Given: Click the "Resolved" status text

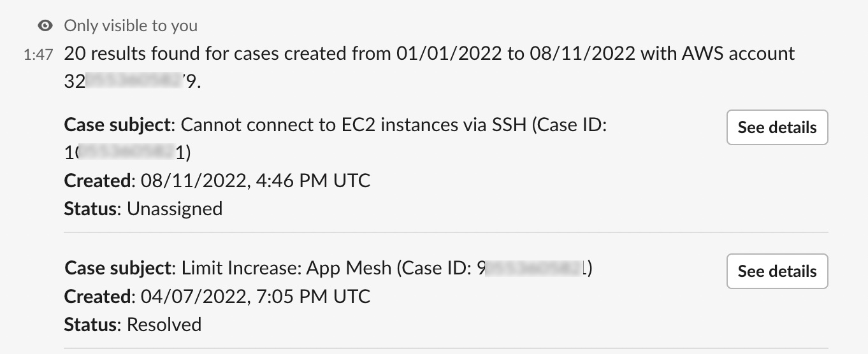Looking at the screenshot, I should [x=164, y=325].
